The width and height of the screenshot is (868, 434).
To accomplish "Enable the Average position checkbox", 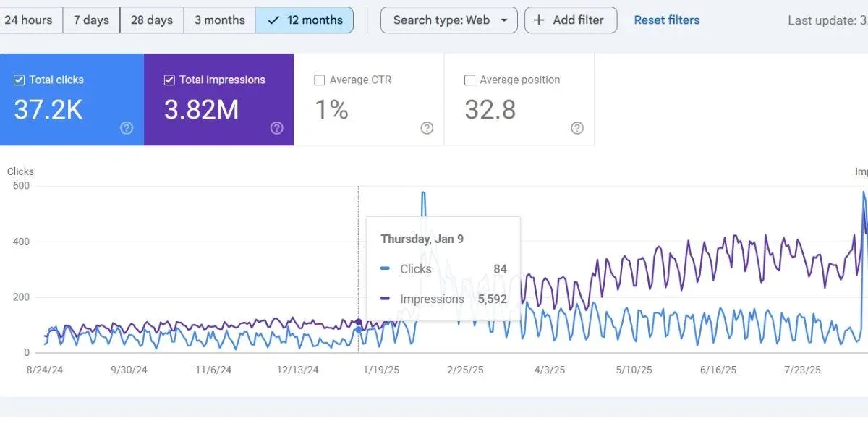I will (469, 80).
